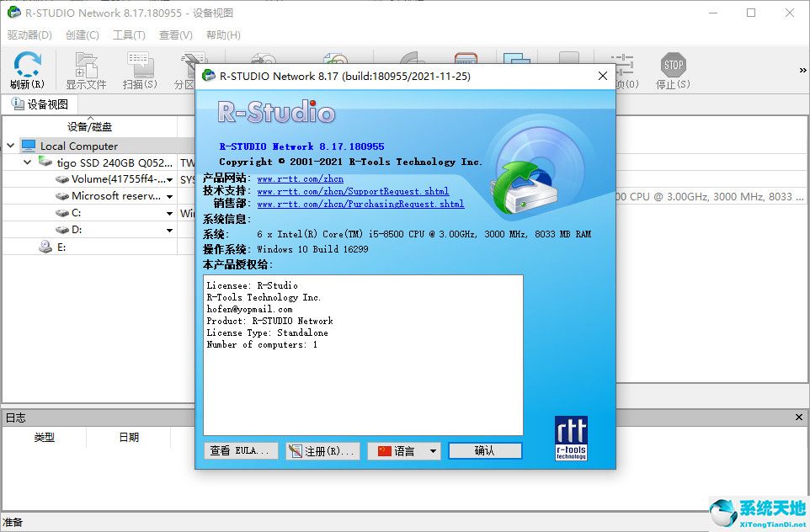Click the Microsoft reserved partition icon
The width and height of the screenshot is (810, 532).
[61, 195]
